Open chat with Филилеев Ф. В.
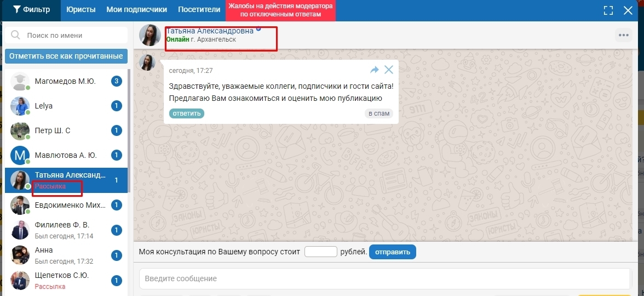 (66, 230)
